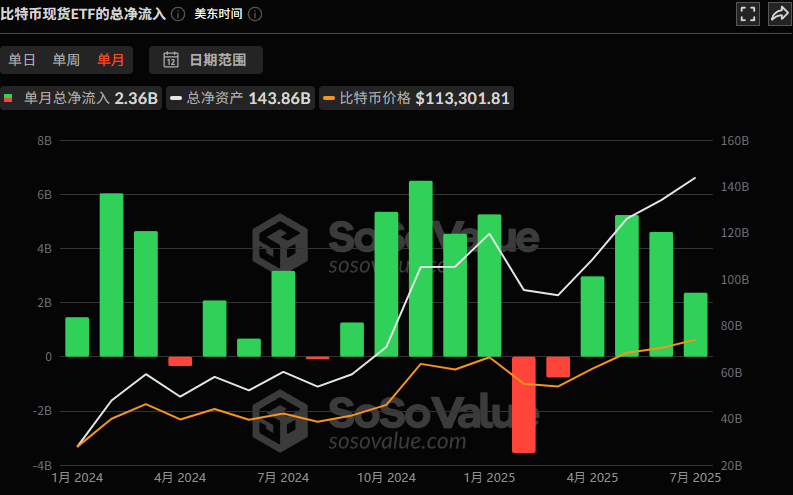This screenshot has height=495, width=793.
Task: Click the last green bar at 7月 2025
Action: [695, 324]
